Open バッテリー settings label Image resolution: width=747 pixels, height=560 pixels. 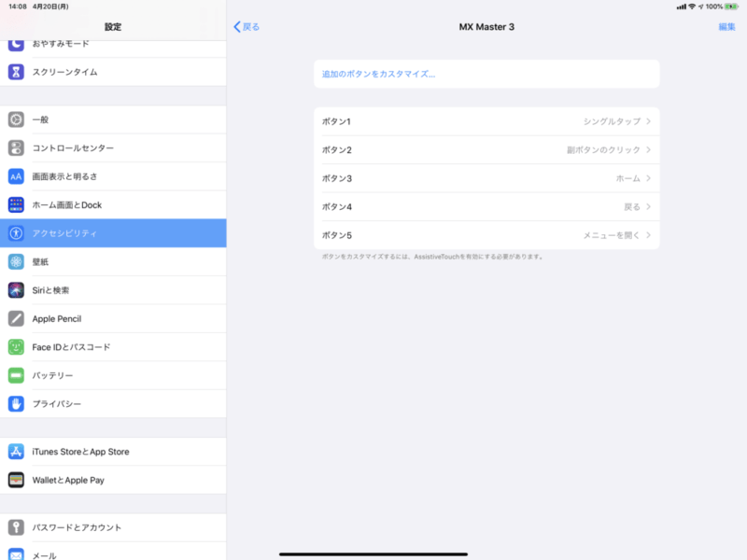click(x=52, y=375)
